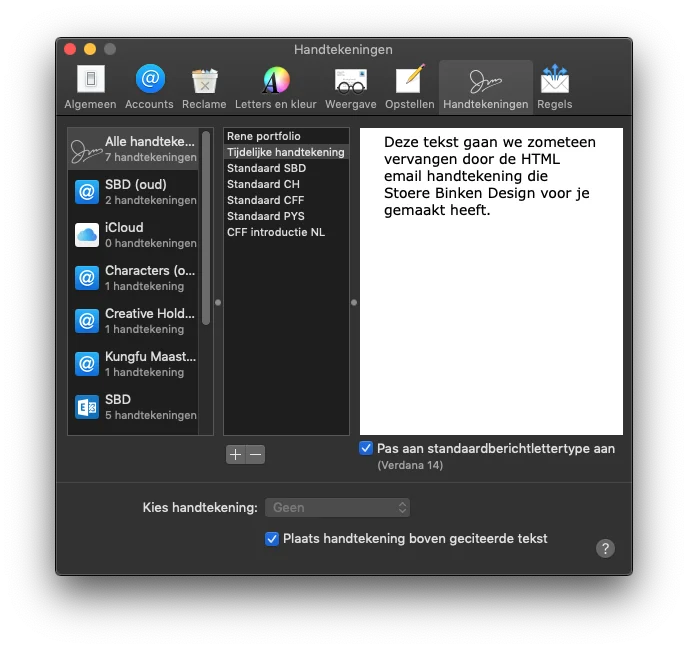This screenshot has width=688, height=649.
Task: Select the Handtekeningen toolbar tab
Action: [486, 87]
